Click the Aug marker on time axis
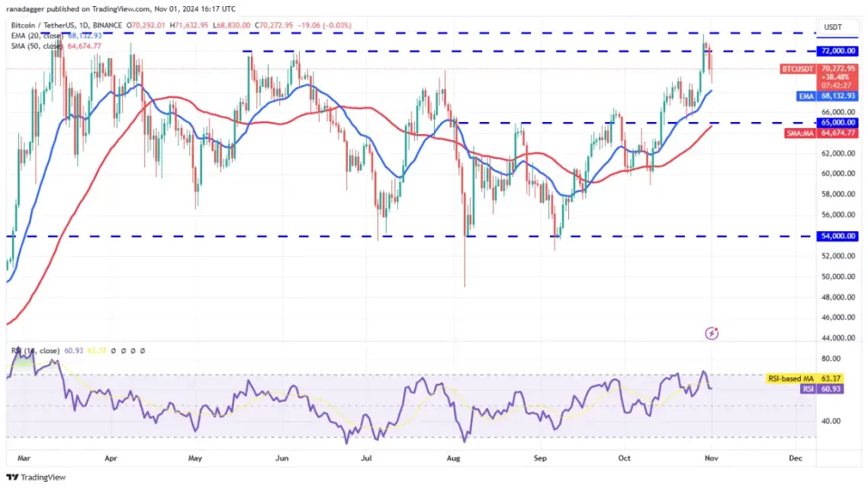This screenshot has width=868, height=488. pos(453,459)
